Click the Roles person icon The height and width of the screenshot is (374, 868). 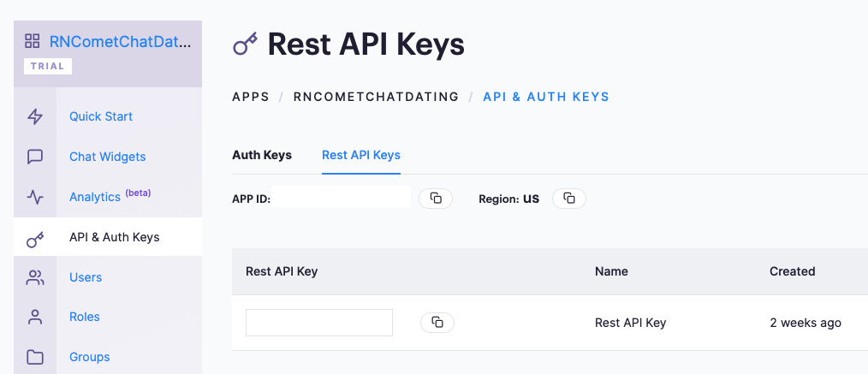pos(35,317)
